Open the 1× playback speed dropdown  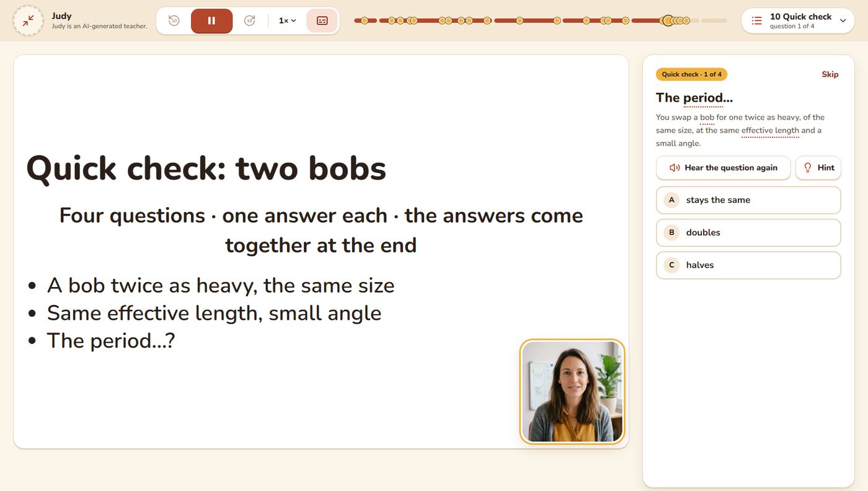click(x=287, y=20)
